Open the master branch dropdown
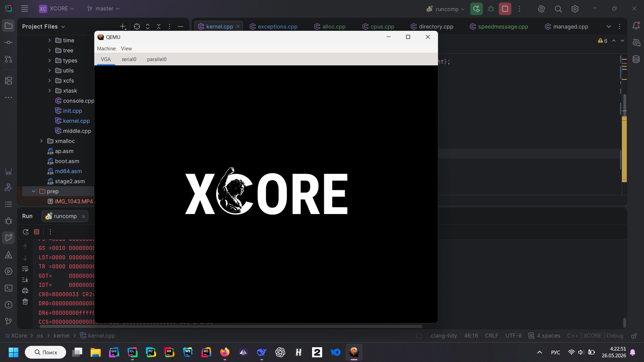Screen dimensions: 644x362 pyautogui.click(x=103, y=9)
